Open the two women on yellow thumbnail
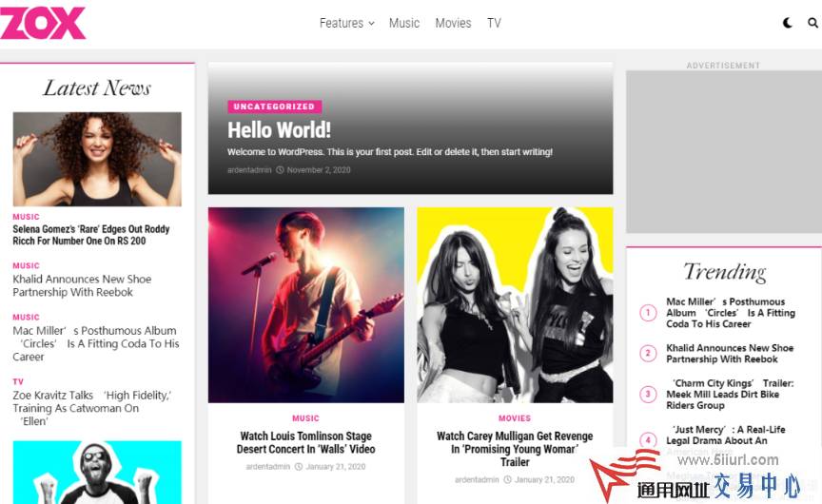 515,305
